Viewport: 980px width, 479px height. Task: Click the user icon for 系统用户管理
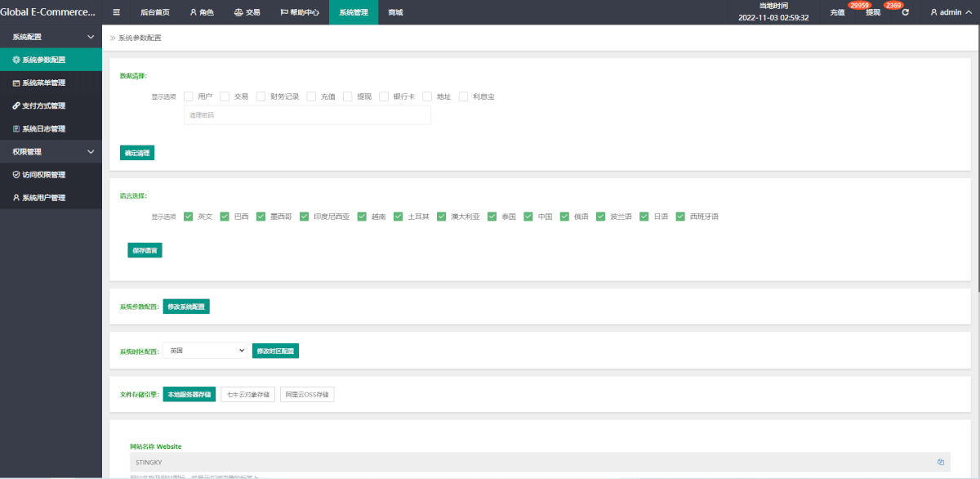pos(16,198)
